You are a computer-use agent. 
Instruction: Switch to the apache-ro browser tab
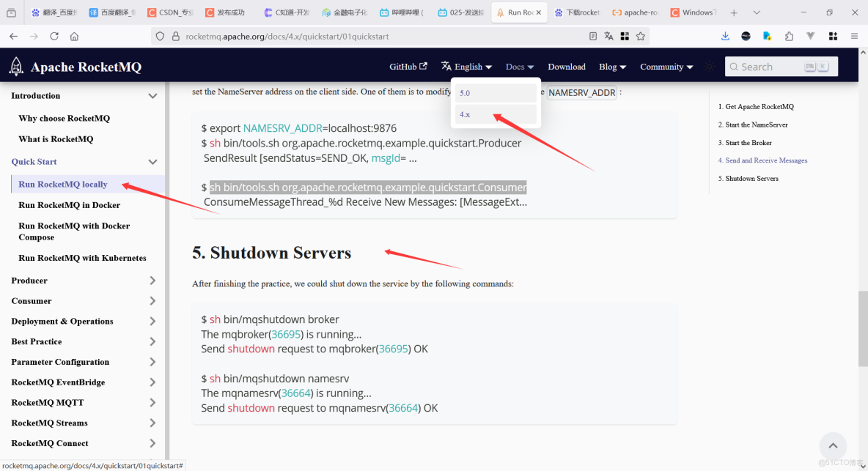click(x=636, y=12)
